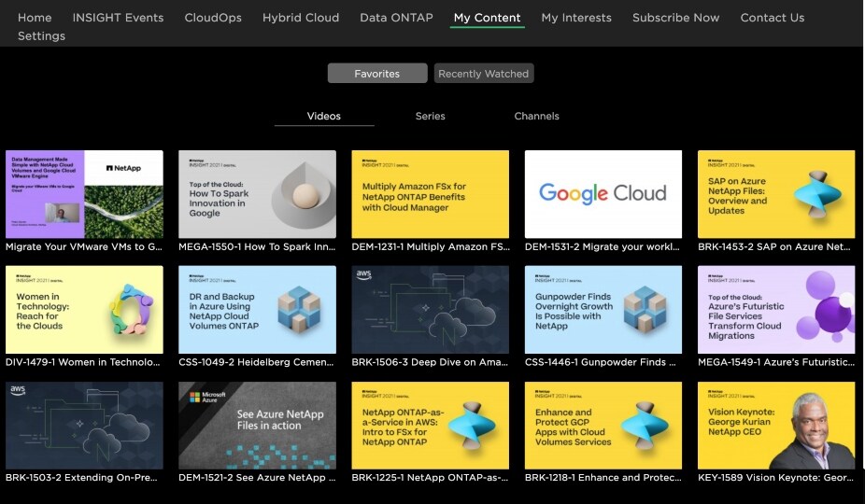Open Gunpowder Finds Overnight Growth thumbnail
Screen dimensions: 865x504
(x=603, y=309)
